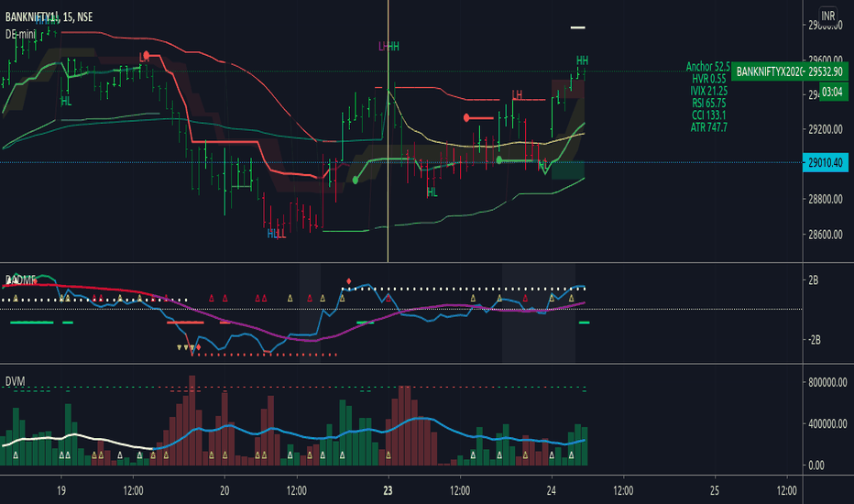854x504 pixels.
Task: Open the INR currency selector
Action: (827, 16)
